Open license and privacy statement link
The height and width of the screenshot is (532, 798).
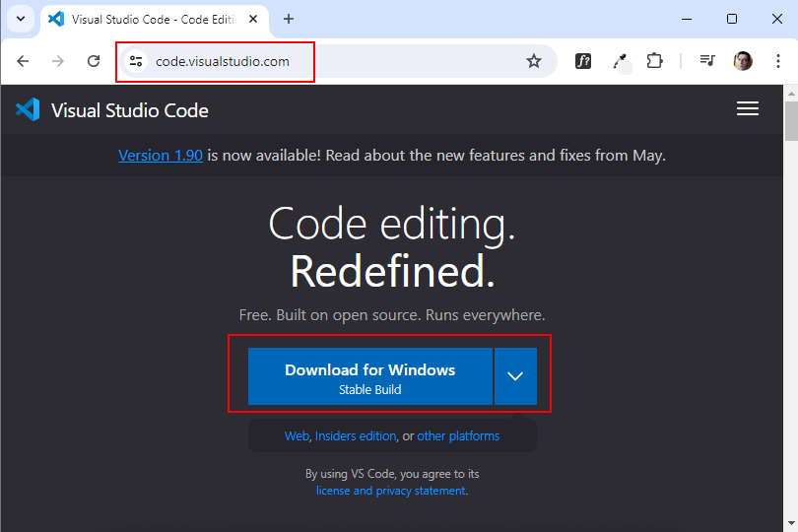pos(391,491)
